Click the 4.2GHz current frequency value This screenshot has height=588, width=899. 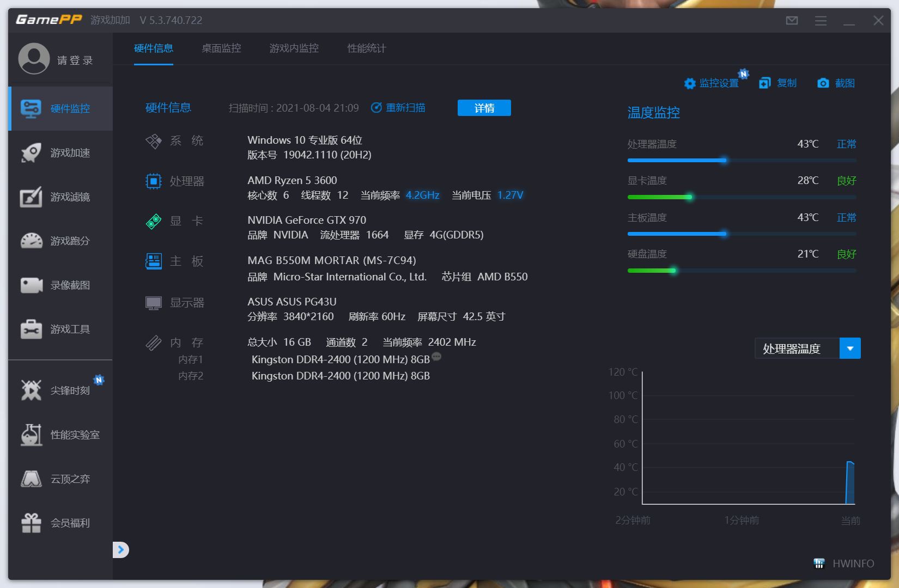(x=422, y=195)
